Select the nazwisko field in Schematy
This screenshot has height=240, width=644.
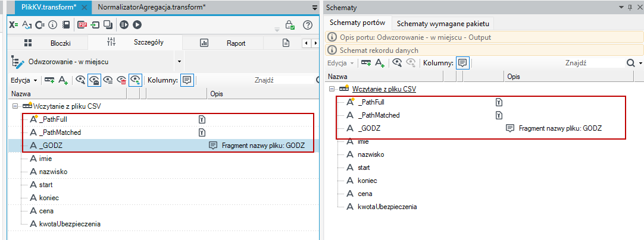371,154
